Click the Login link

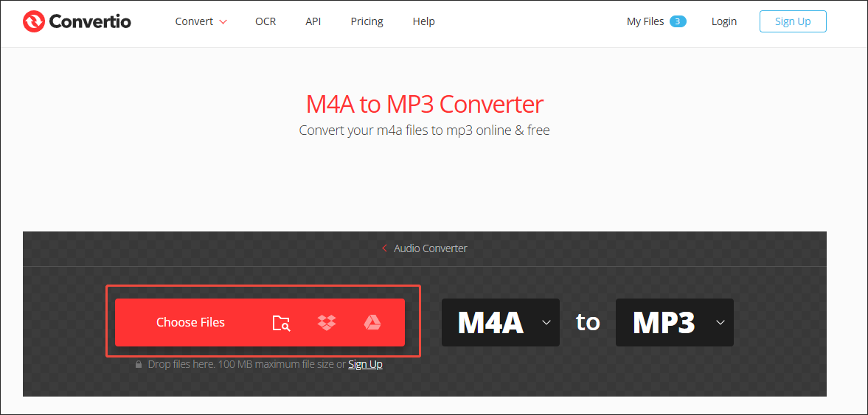click(x=724, y=21)
